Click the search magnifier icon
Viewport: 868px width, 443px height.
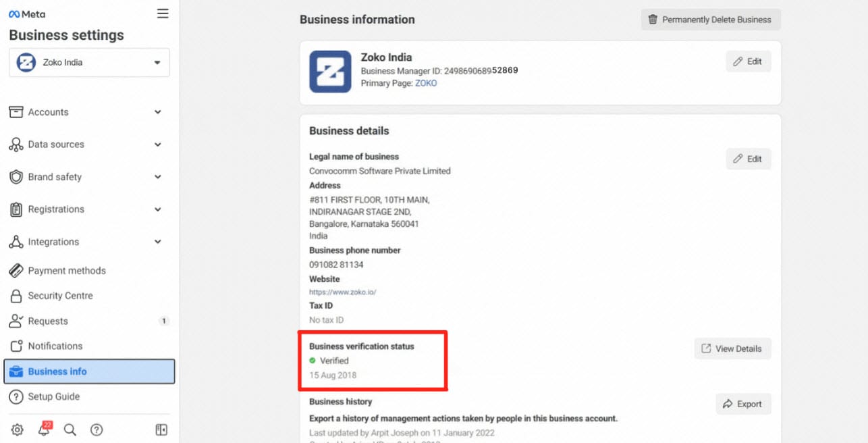tap(70, 430)
